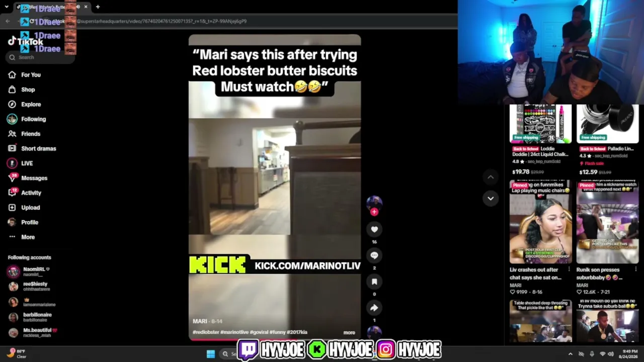Play 'Runik son presses suburbbaby' thumbnail
644x362 pixels.
pyautogui.click(x=607, y=222)
